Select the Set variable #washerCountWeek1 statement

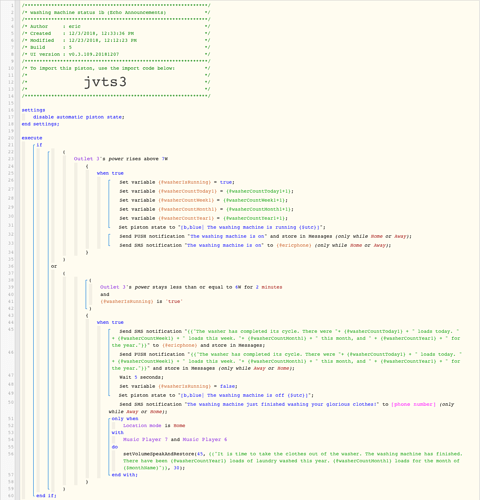tap(204, 200)
